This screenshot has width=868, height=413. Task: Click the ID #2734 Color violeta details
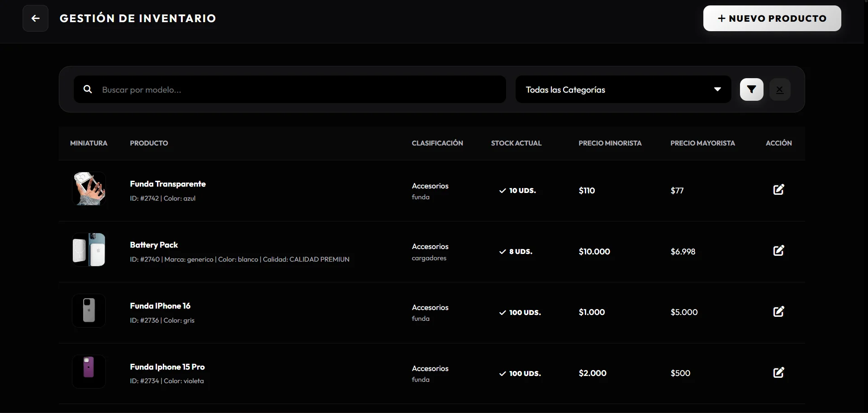coord(167,381)
